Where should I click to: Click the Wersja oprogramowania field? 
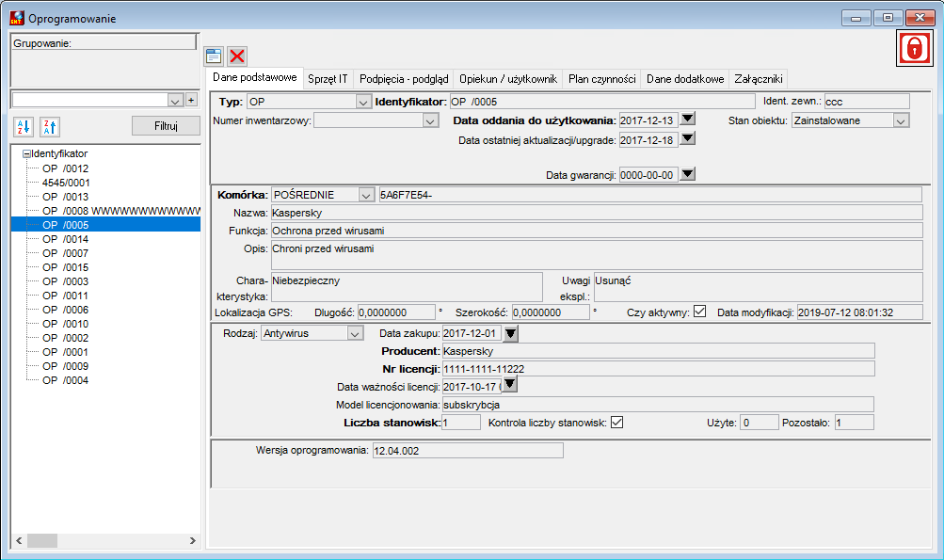468,451
